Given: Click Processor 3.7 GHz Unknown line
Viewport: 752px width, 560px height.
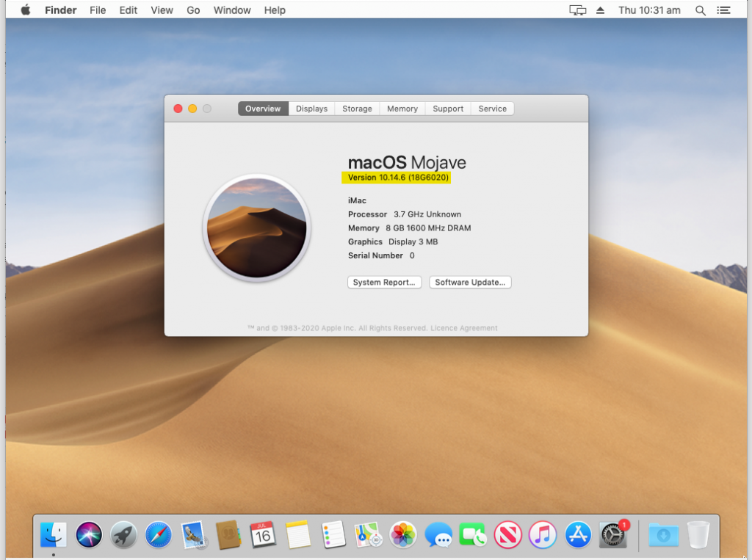Looking at the screenshot, I should tap(405, 214).
